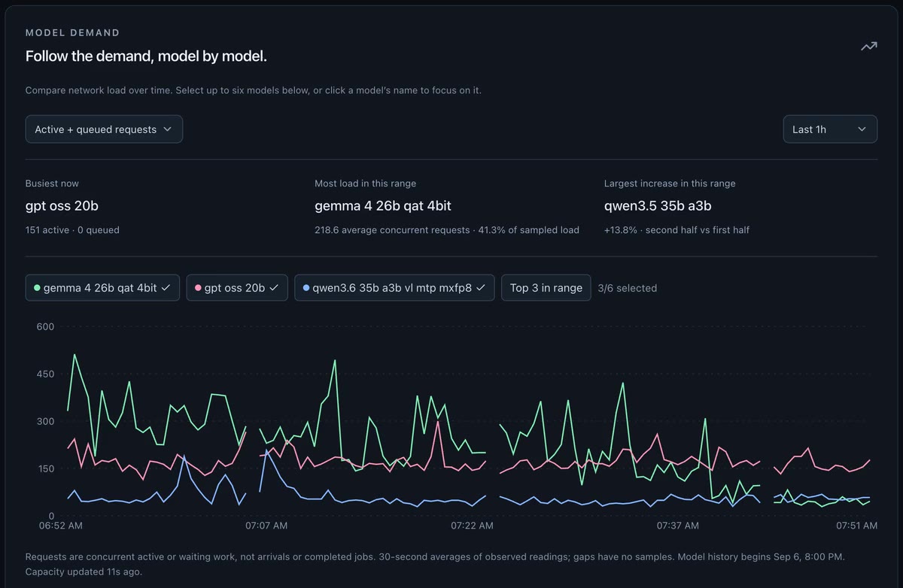The width and height of the screenshot is (903, 588).
Task: Click the 07:22 AM x-axis label
Action: 473,526
